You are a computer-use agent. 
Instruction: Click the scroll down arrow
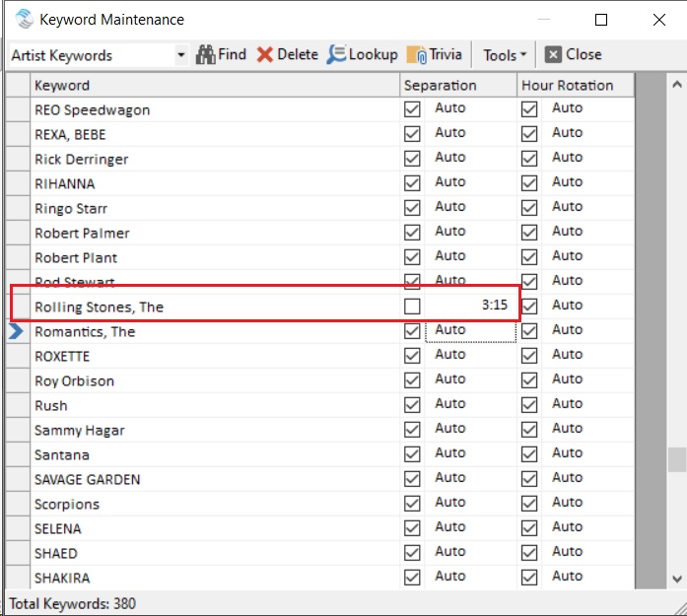click(x=677, y=580)
